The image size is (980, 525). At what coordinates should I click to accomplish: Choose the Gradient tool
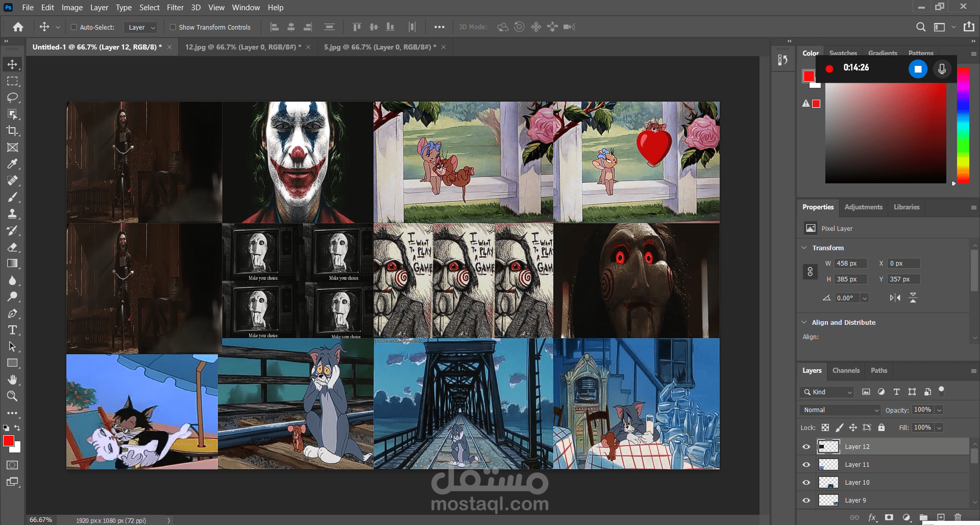point(12,264)
